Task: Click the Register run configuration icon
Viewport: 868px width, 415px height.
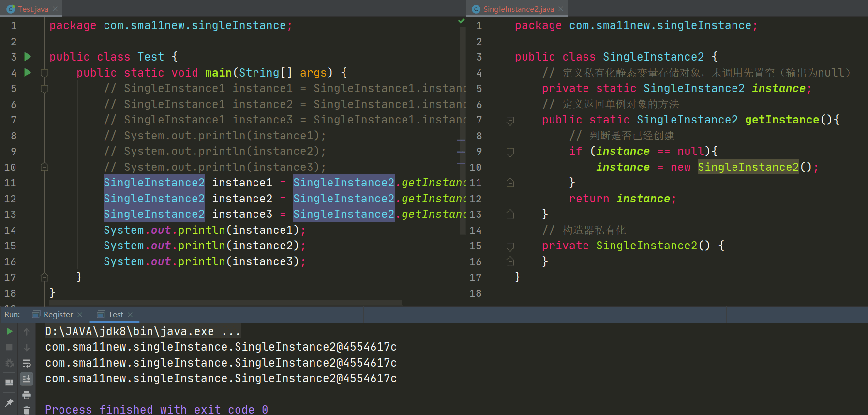Action: (36, 314)
